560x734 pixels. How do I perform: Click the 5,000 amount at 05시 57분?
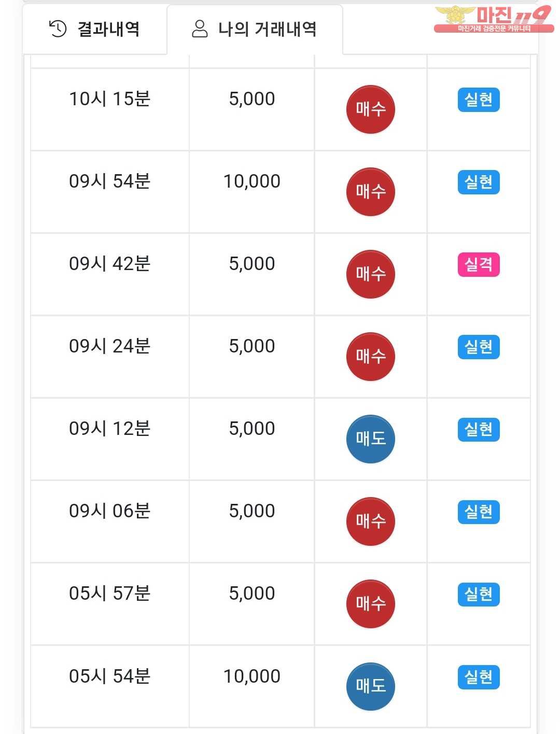coord(251,594)
